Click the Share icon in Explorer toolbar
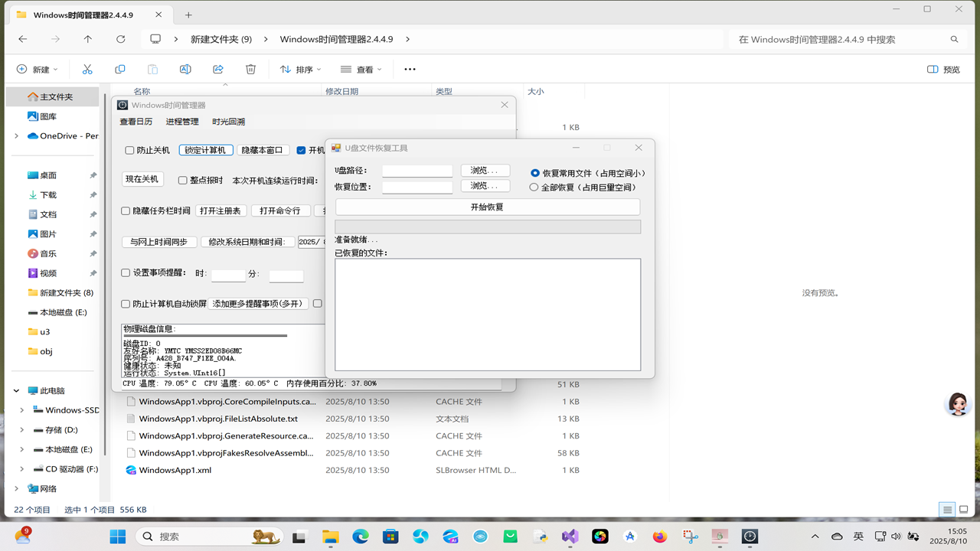The height and width of the screenshot is (551, 980). (217, 69)
